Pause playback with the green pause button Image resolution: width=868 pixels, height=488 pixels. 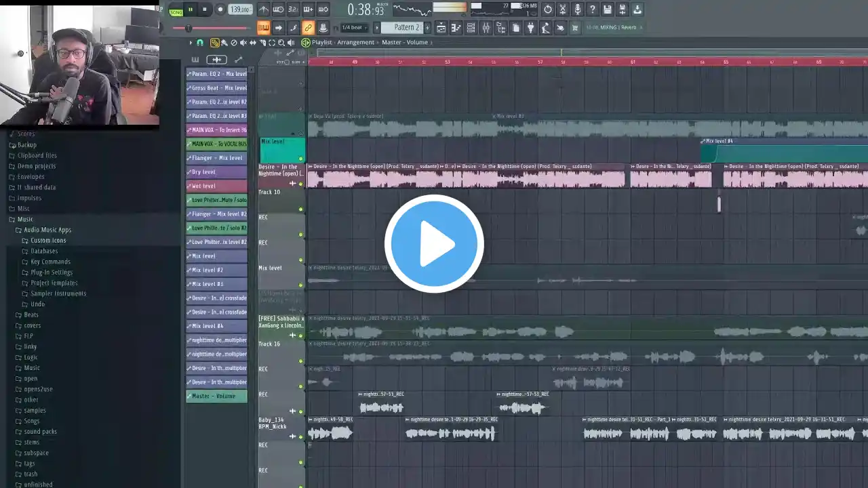(x=190, y=9)
